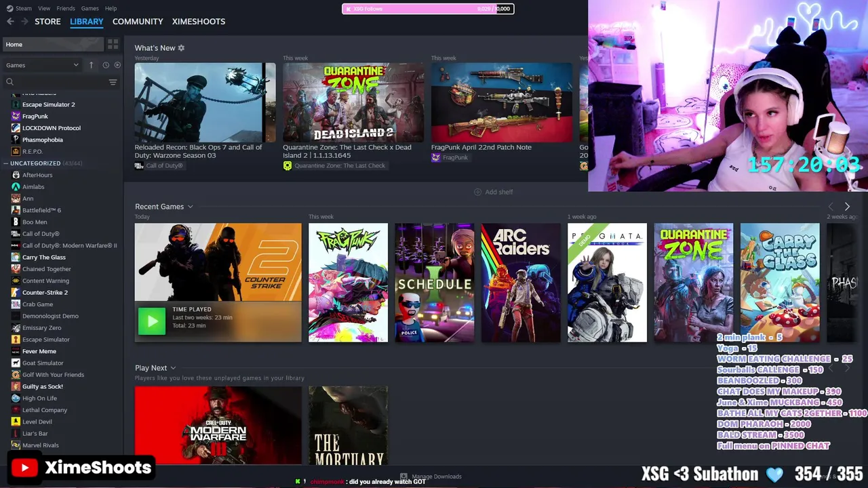Open the Games filter dropdown
This screenshot has width=868, height=488.
tap(42, 65)
